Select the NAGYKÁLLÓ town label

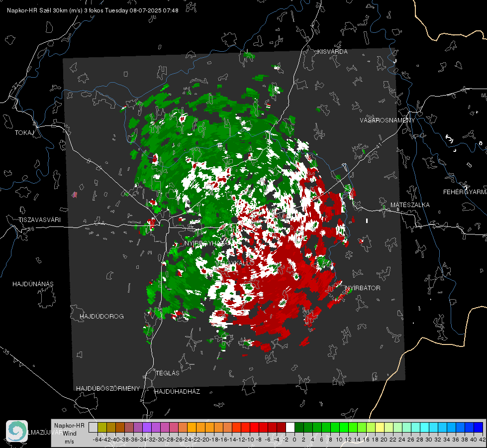click(236, 263)
